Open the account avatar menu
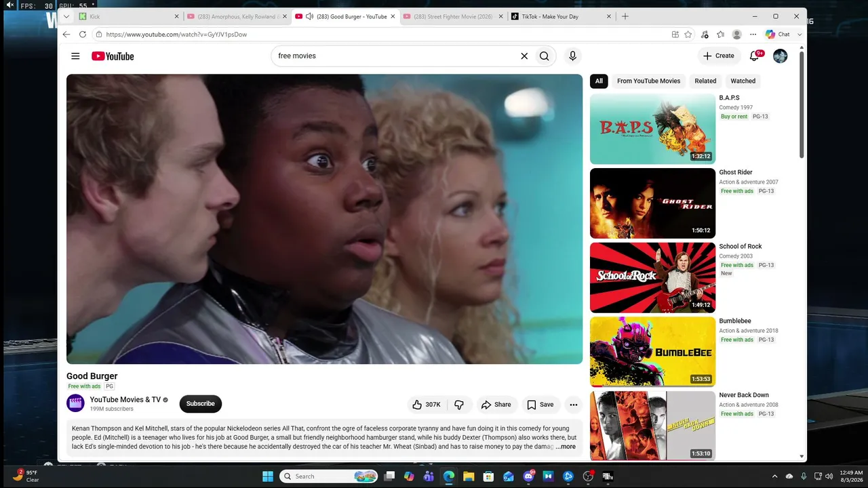Viewport: 868px width, 488px height. click(x=781, y=56)
